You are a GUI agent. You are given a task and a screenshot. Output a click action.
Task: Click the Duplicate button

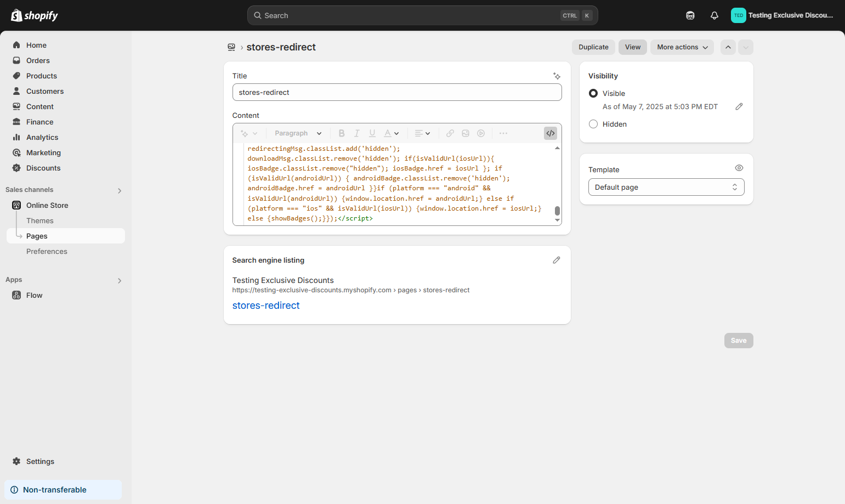593,47
